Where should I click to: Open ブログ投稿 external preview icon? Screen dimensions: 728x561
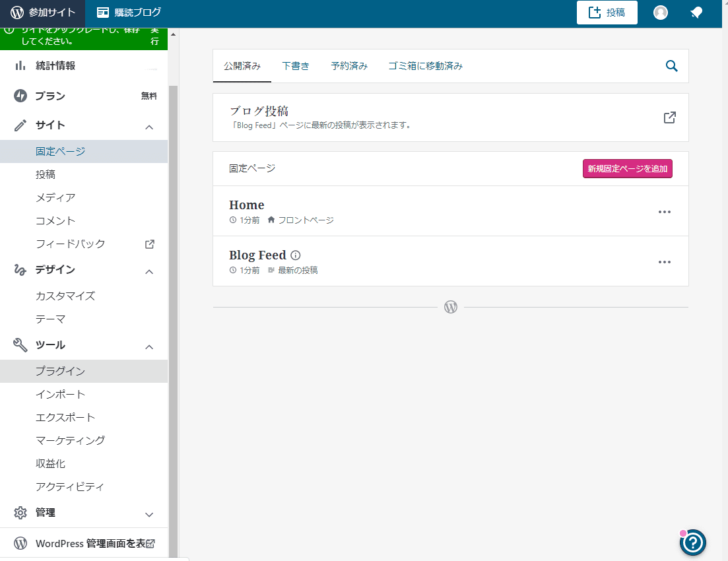[669, 117]
